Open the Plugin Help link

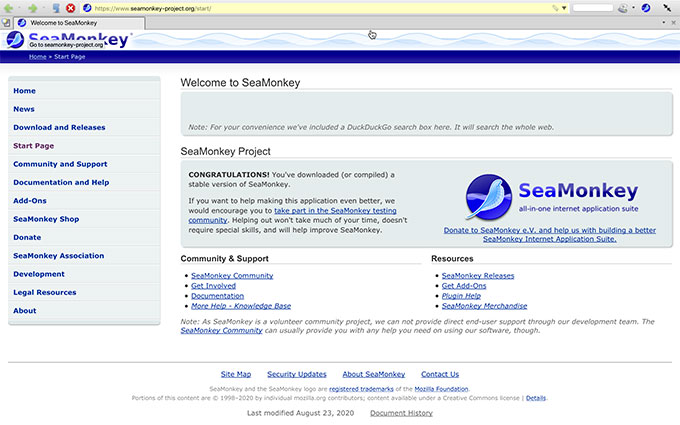point(461,296)
